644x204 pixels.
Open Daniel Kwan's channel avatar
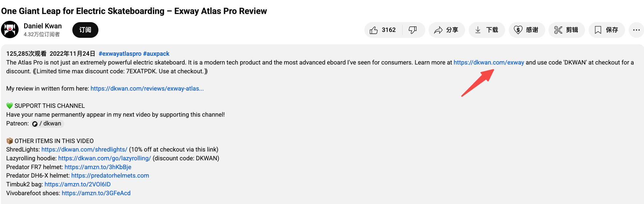(10, 30)
